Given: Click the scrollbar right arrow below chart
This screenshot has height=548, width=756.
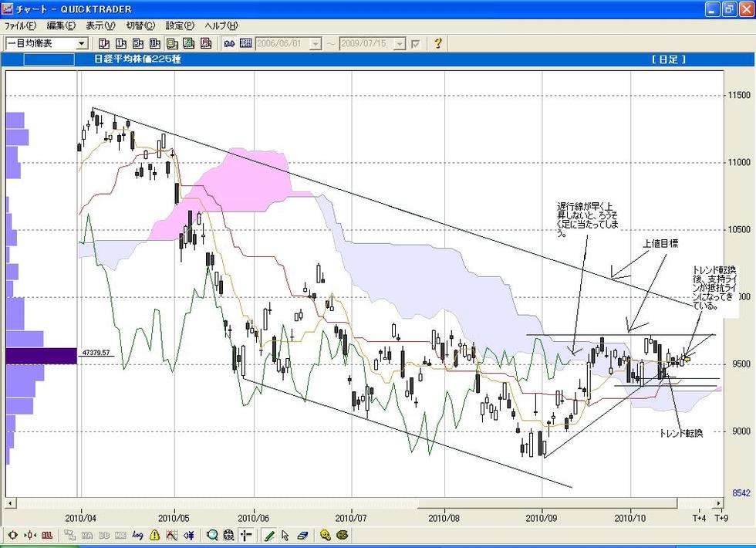Looking at the screenshot, I should point(718,504).
